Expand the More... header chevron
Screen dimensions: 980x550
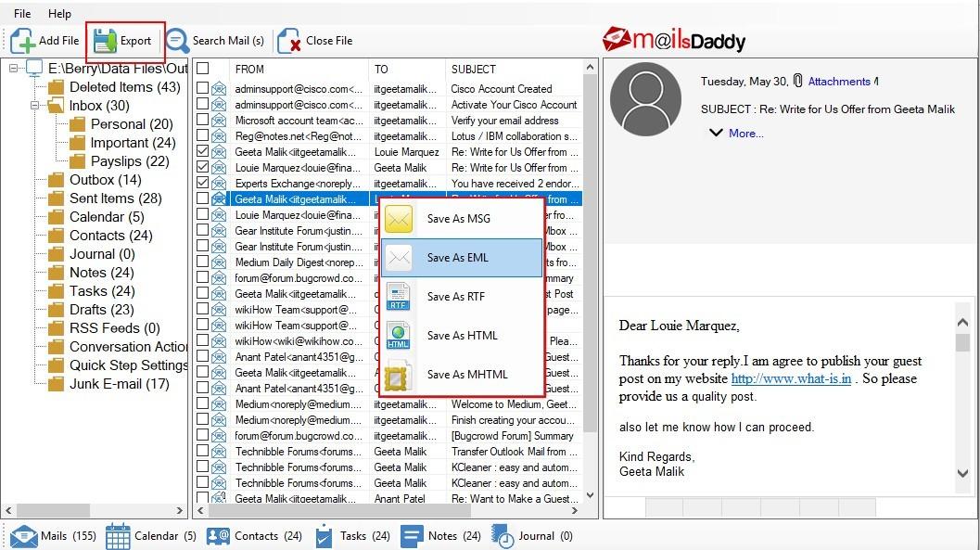[x=717, y=133]
